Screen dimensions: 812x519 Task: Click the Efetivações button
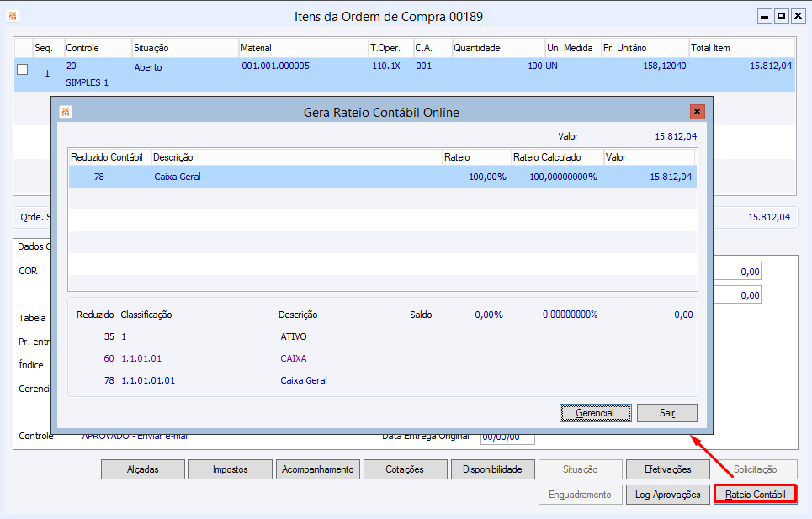(x=667, y=469)
